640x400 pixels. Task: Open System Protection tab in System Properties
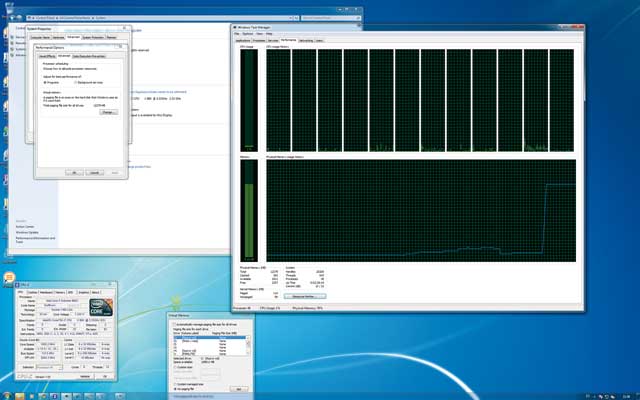(93, 38)
